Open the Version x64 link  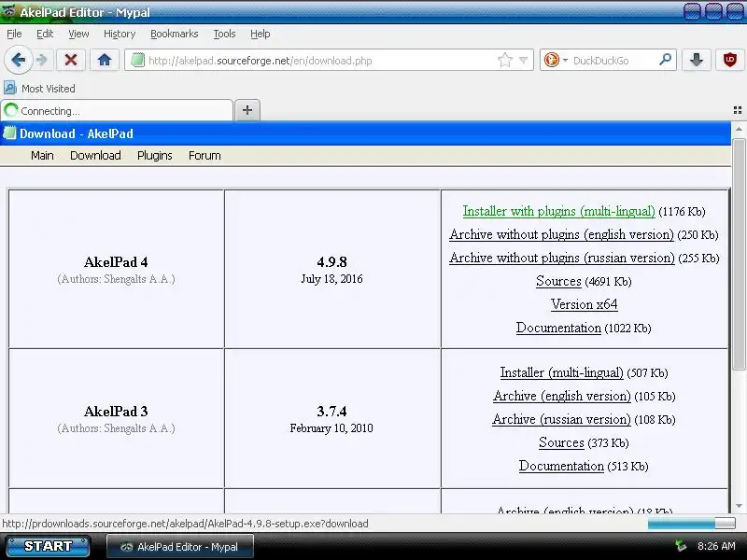585,304
